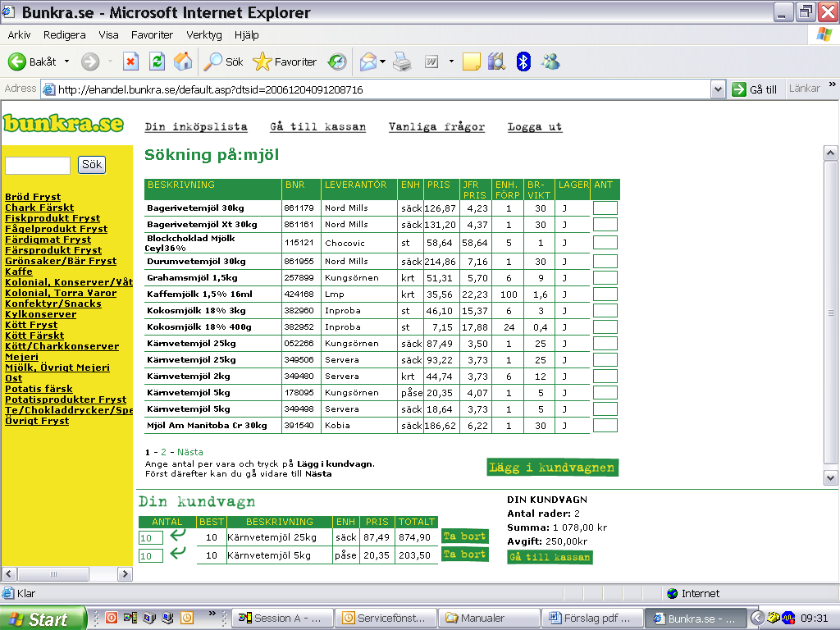This screenshot has height=630, width=840.
Task: Click sidebar horizontal scroll right arrow
Action: 125,574
